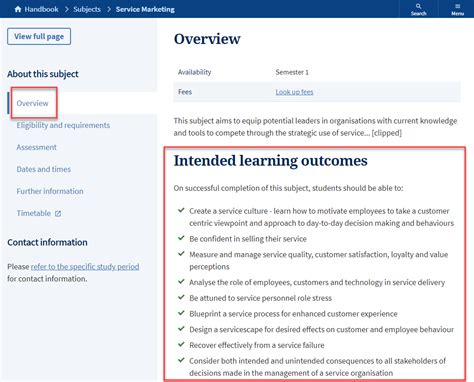The image size is (474, 382).
Task: Click the Contact information heading
Action: click(x=47, y=242)
